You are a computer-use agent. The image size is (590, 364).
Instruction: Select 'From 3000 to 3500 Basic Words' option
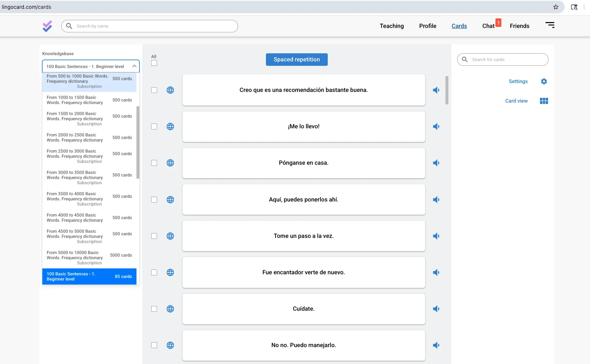[x=89, y=178]
